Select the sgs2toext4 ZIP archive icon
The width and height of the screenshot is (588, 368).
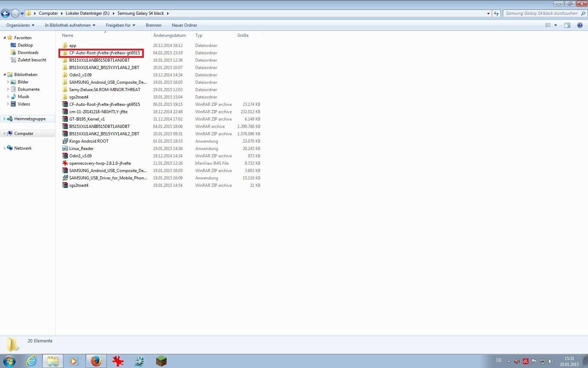(x=65, y=185)
